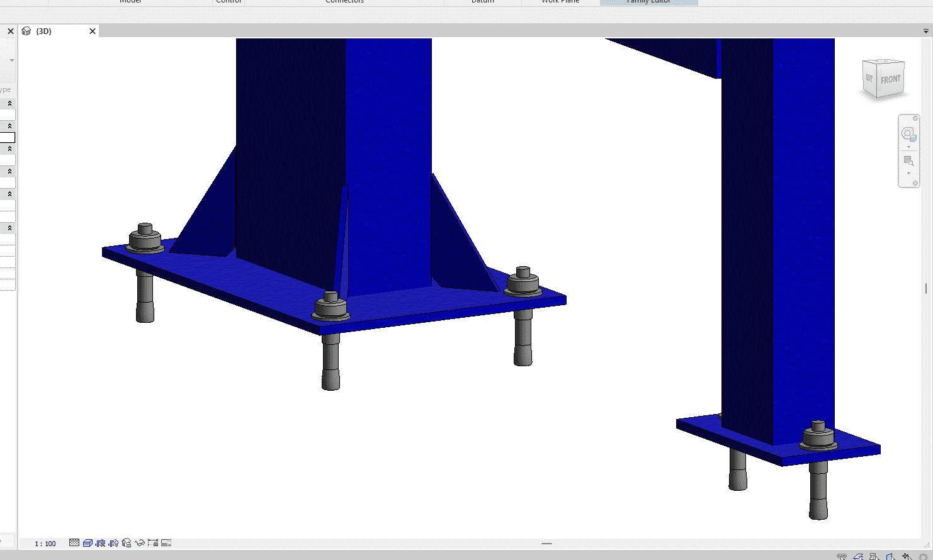The width and height of the screenshot is (933, 560).
Task: Toggle Select Pinned Elements in status bar
Action: point(874,557)
